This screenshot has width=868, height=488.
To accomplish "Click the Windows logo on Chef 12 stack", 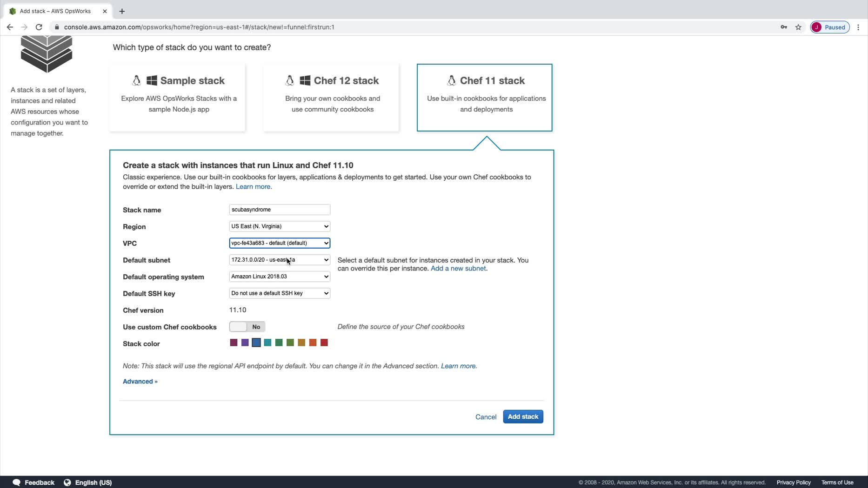I will 305,80.
